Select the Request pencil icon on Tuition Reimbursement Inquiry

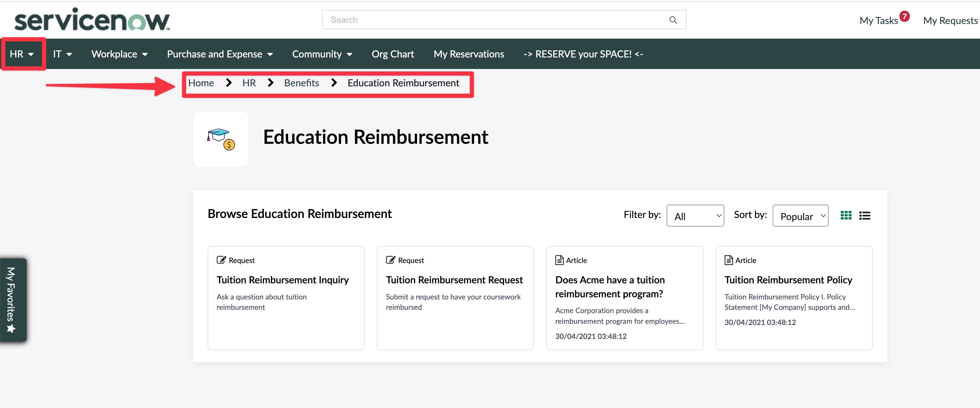pyautogui.click(x=221, y=260)
